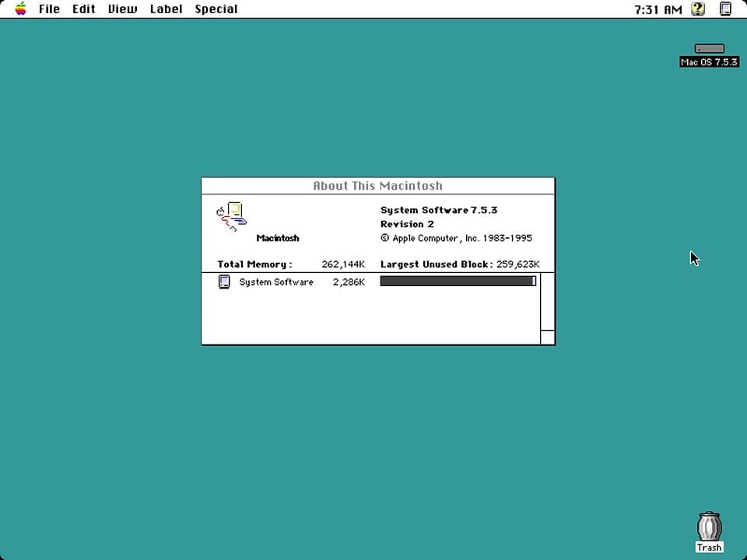
Task: Click the vertical scrollbar in About window
Action: (x=547, y=302)
